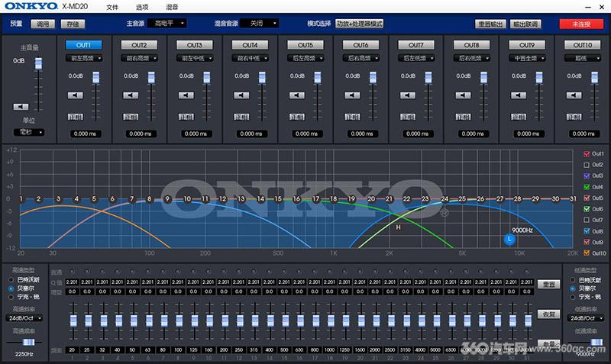
Task: Open the high-pass slope 24dB/Oct dropdown
Action: tap(24, 318)
